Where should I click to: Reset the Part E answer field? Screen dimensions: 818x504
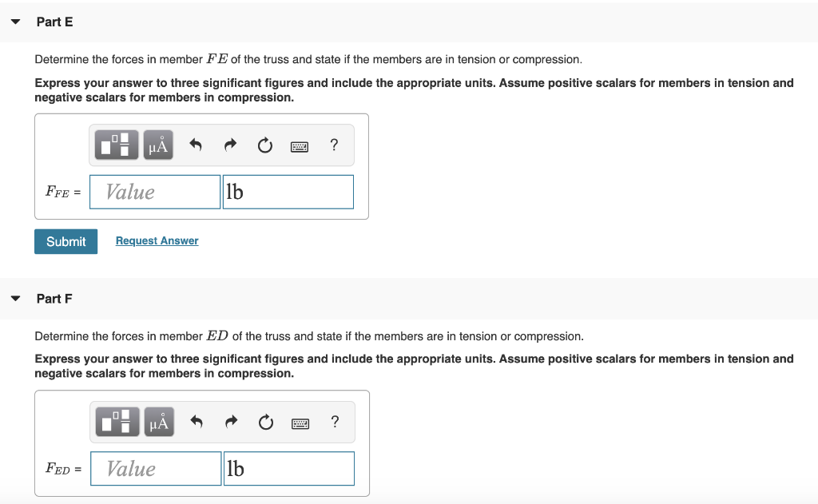point(265,145)
